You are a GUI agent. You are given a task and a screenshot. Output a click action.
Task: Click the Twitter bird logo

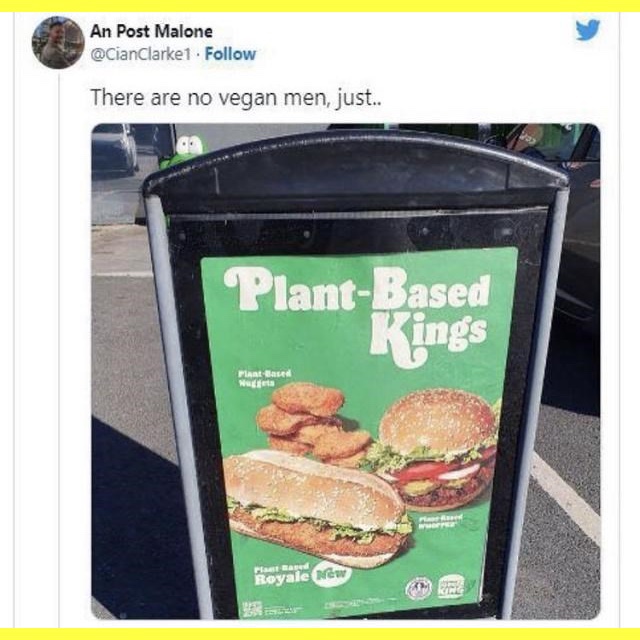coord(588,31)
